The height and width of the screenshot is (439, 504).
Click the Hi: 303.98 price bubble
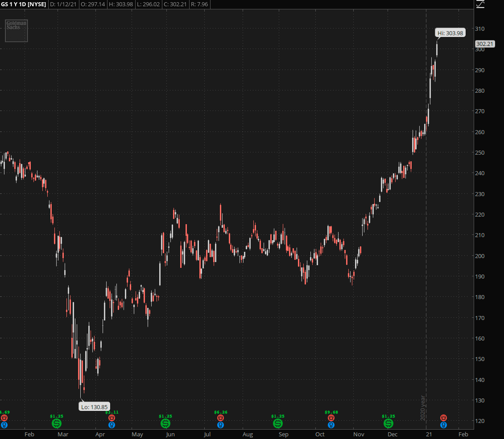(x=450, y=33)
